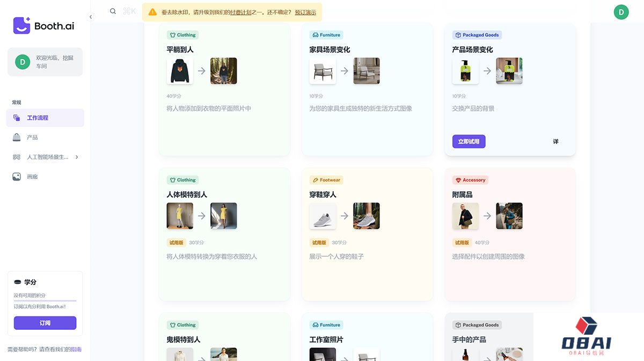
Task: Click the Booth.ai logo icon
Action: (x=21, y=25)
